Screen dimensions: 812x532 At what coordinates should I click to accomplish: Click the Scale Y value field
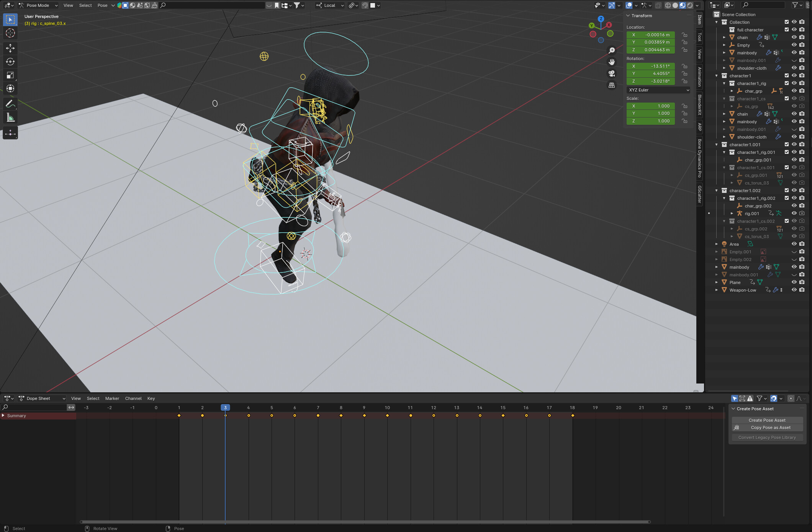coord(651,114)
